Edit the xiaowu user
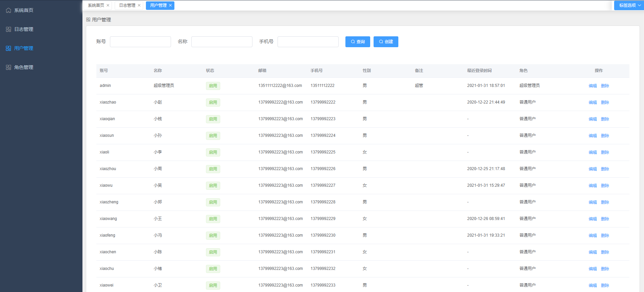The width and height of the screenshot is (644, 292). pyautogui.click(x=593, y=186)
